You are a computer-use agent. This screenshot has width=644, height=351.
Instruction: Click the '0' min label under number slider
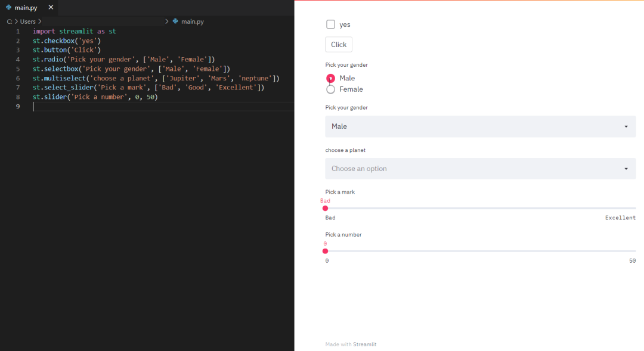327,260
